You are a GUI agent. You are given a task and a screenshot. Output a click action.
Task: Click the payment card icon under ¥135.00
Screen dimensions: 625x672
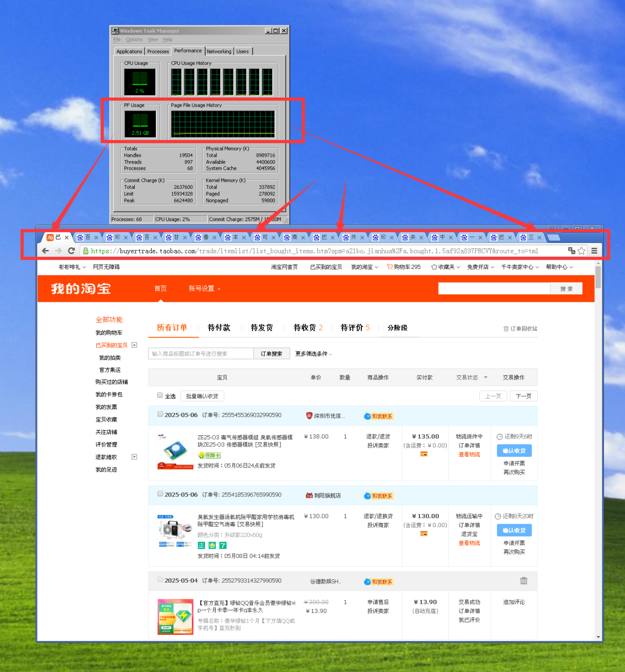(424, 454)
